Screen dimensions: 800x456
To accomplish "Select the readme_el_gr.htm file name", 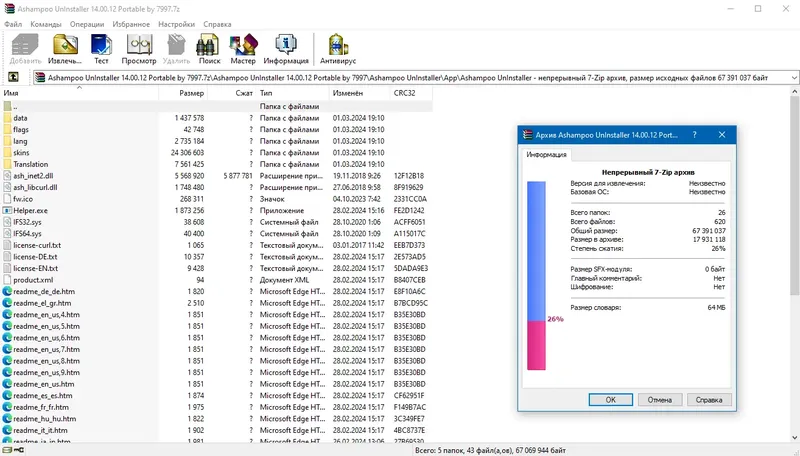I will click(x=42, y=303).
